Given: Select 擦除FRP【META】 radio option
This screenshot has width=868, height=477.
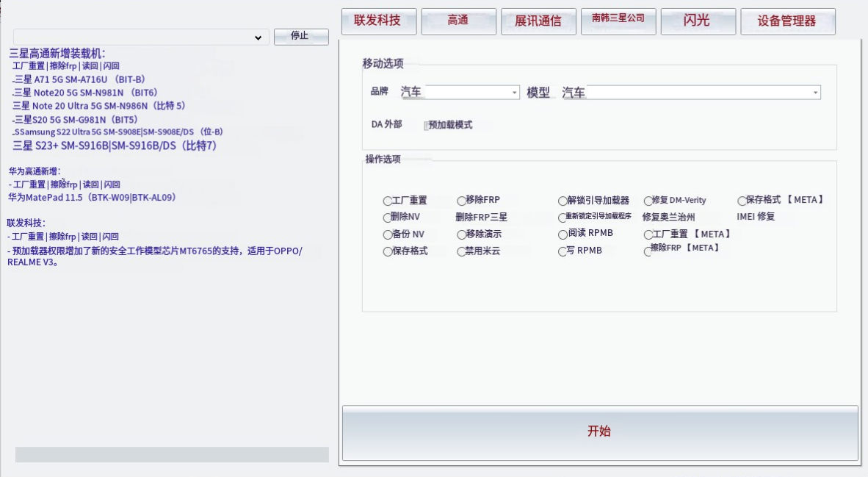Looking at the screenshot, I should [x=648, y=251].
